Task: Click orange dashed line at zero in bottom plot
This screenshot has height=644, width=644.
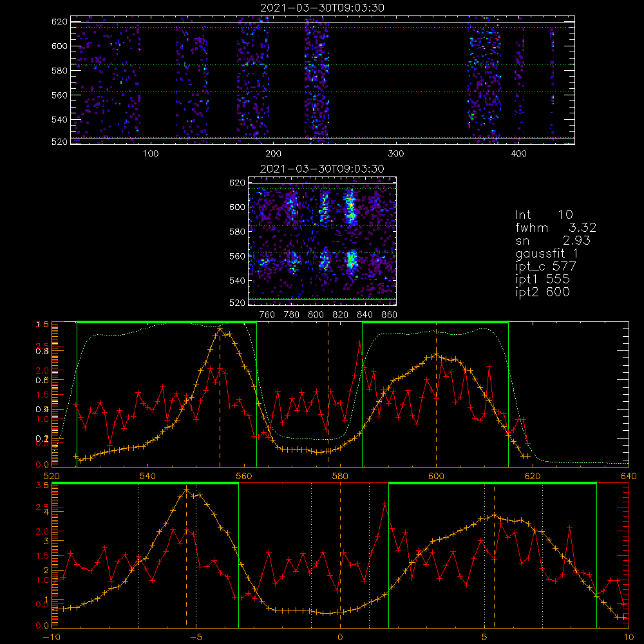Action: (x=340, y=555)
